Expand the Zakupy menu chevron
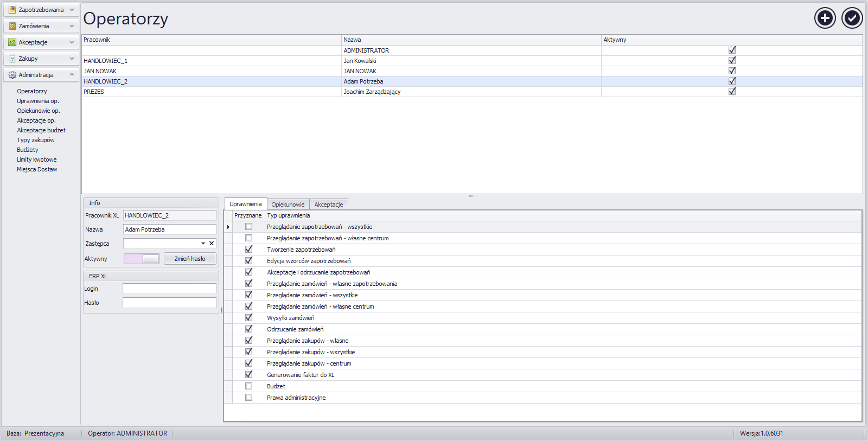Image resolution: width=868 pixels, height=441 pixels. [72, 59]
